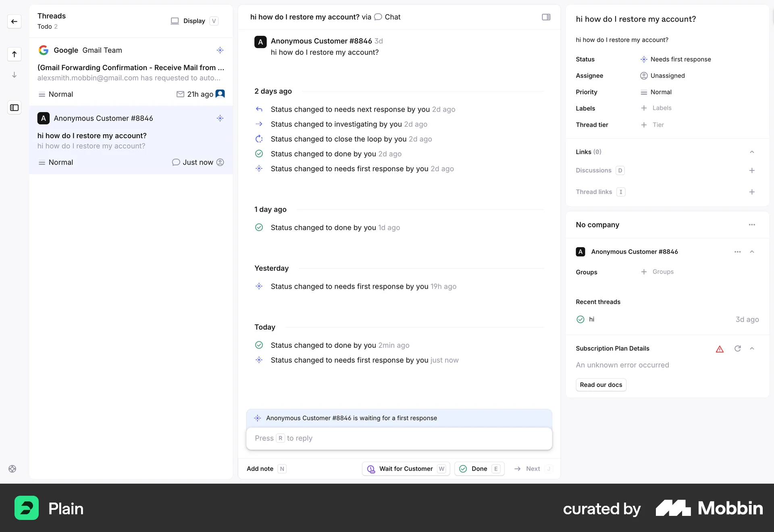
Task: Collapse the Subscription Plan Details section
Action: [753, 348]
